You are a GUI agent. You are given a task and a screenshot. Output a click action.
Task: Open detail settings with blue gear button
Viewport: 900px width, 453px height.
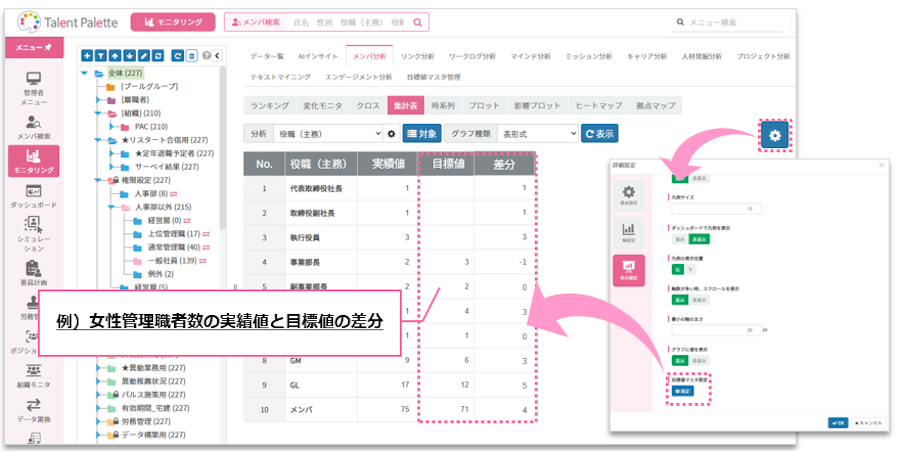[x=775, y=135]
